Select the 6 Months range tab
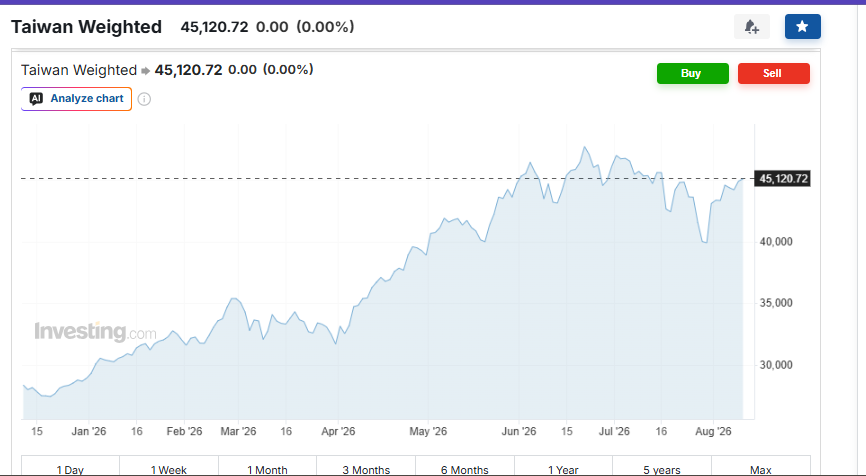The width and height of the screenshot is (866, 476). pyautogui.click(x=464, y=466)
